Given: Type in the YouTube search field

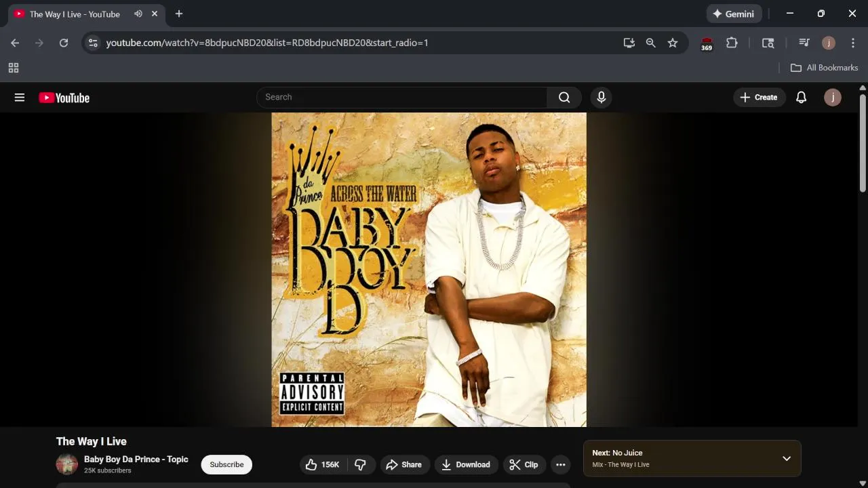Looking at the screenshot, I should pos(402,98).
